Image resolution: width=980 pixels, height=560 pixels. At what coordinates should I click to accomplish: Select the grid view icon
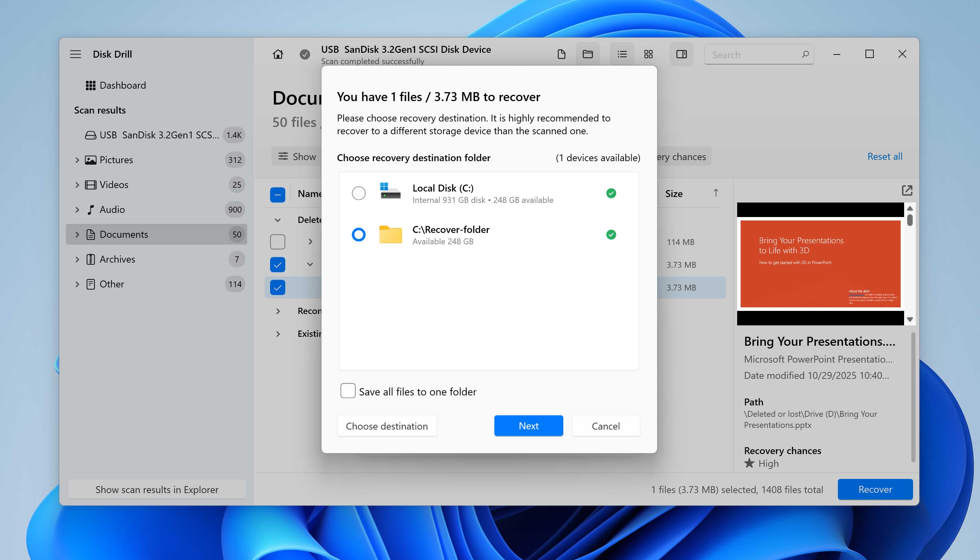(x=648, y=54)
